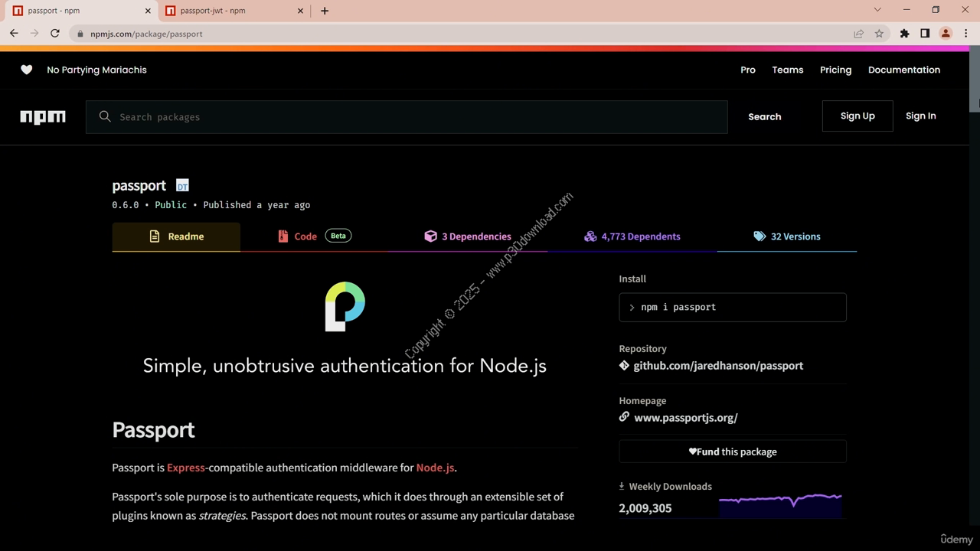Click the browser forward arrow
The height and width of the screenshot is (551, 980).
click(x=34, y=34)
